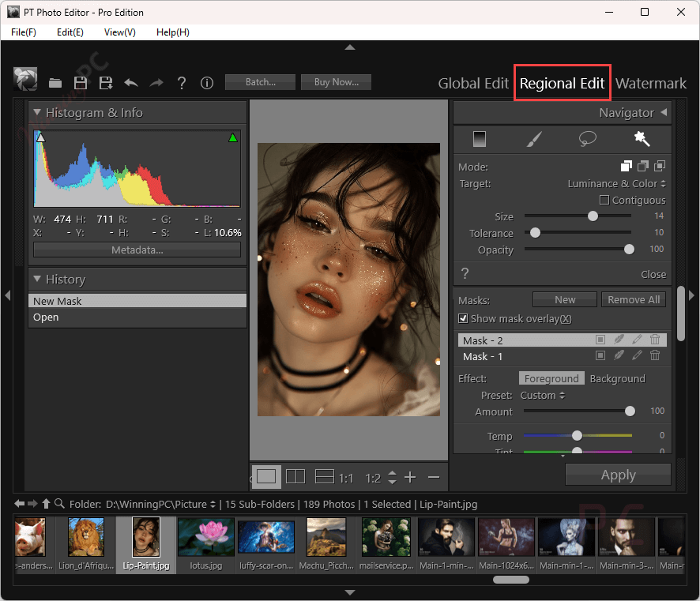The height and width of the screenshot is (601, 700).
Task: Collapse the Histogram & Info panel
Action: point(37,112)
